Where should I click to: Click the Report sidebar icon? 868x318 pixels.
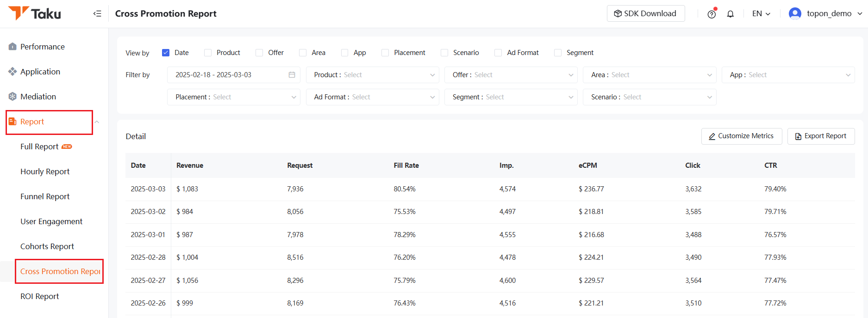[12, 122]
